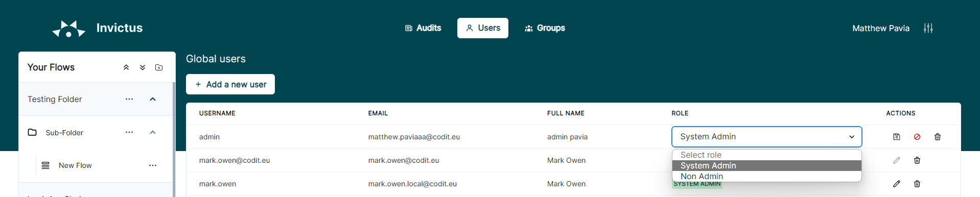Viewport: 980px width, 197px height.
Task: Select System Admin in role list
Action: 766,165
